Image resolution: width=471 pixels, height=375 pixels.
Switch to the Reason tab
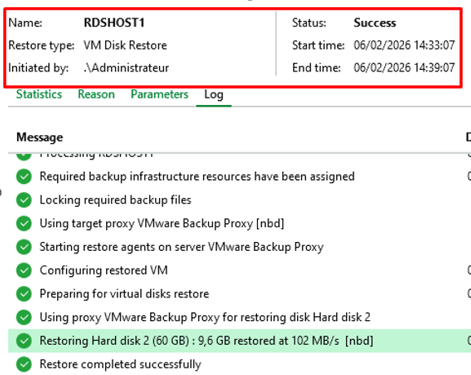[x=96, y=94]
